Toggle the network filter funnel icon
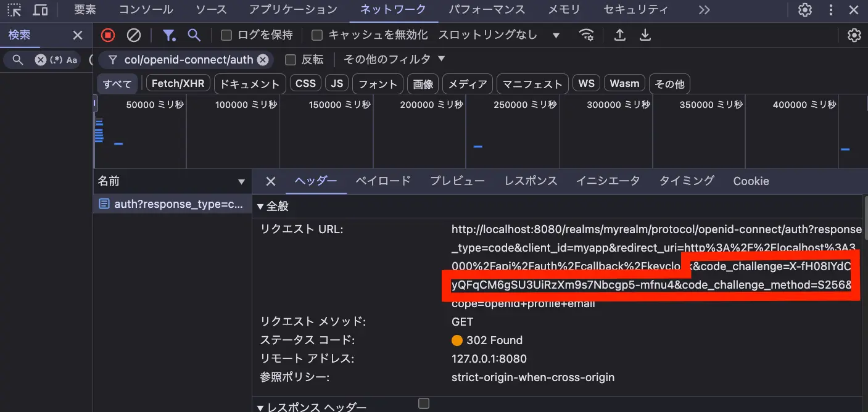 tap(168, 35)
